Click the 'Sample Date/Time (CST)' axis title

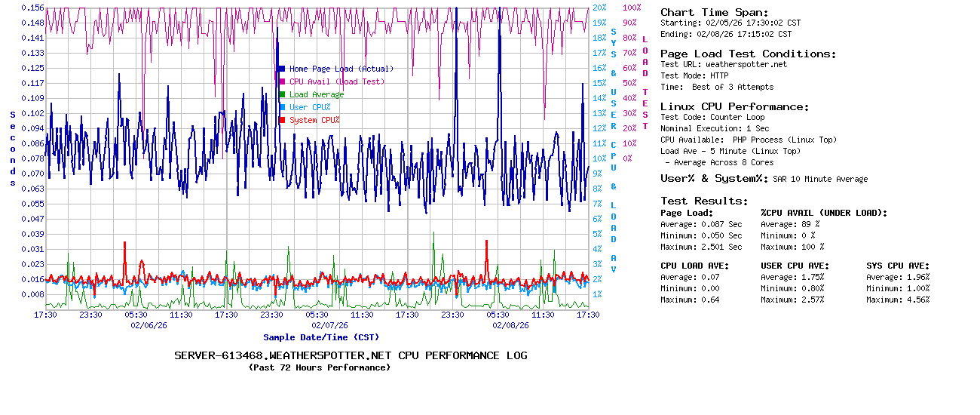pyautogui.click(x=321, y=337)
